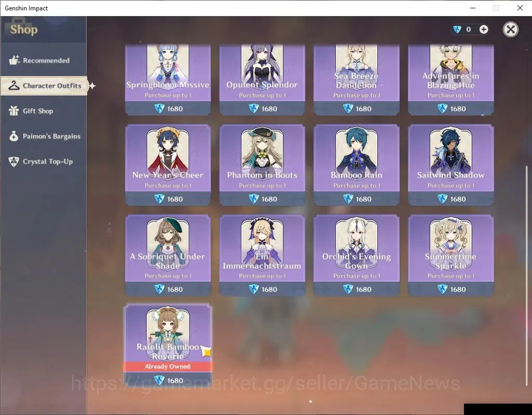532x415 pixels.
Task: Click the Crystal Top-Up crystal icon
Action: click(14, 161)
